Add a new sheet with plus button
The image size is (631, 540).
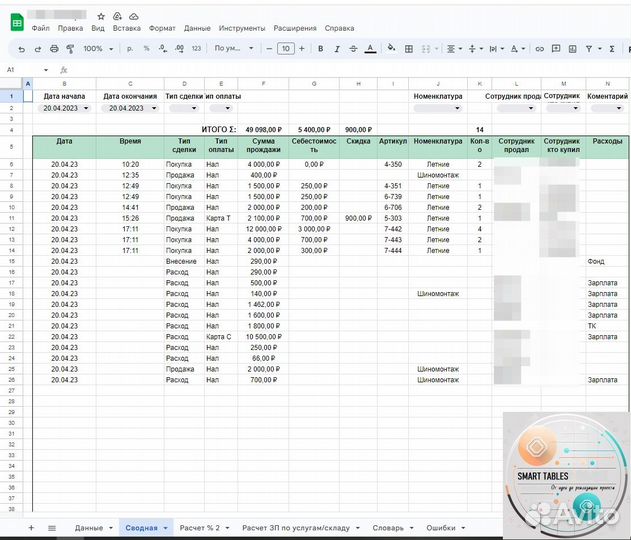click(x=31, y=528)
